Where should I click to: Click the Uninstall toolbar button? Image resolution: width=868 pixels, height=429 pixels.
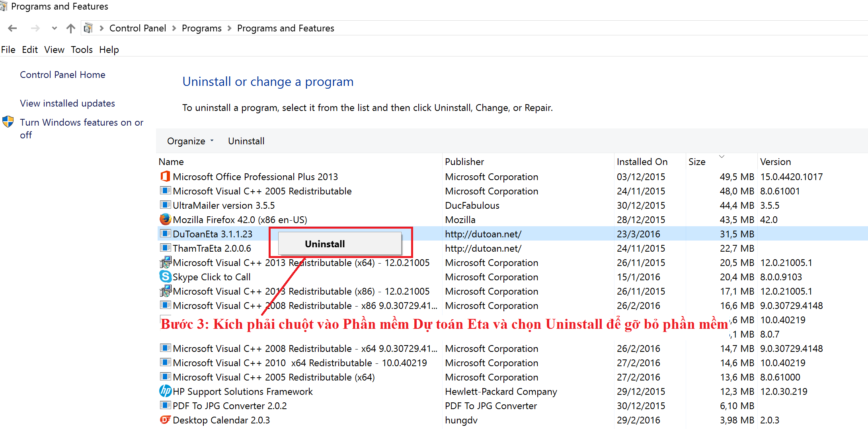(246, 141)
